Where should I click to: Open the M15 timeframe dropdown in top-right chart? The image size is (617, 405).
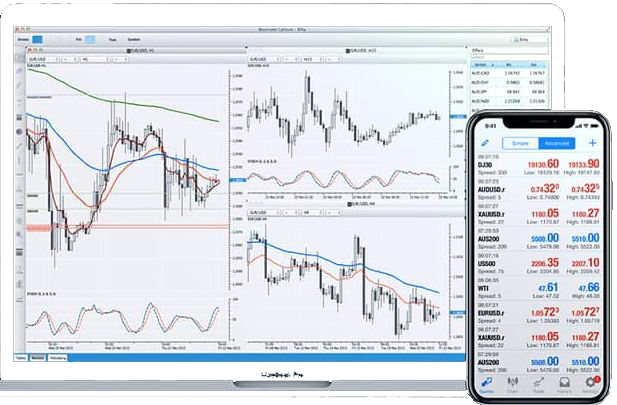(x=312, y=59)
